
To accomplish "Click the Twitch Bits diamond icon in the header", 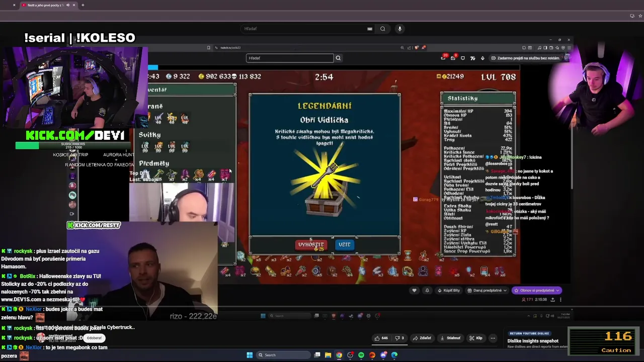I will coord(482,58).
